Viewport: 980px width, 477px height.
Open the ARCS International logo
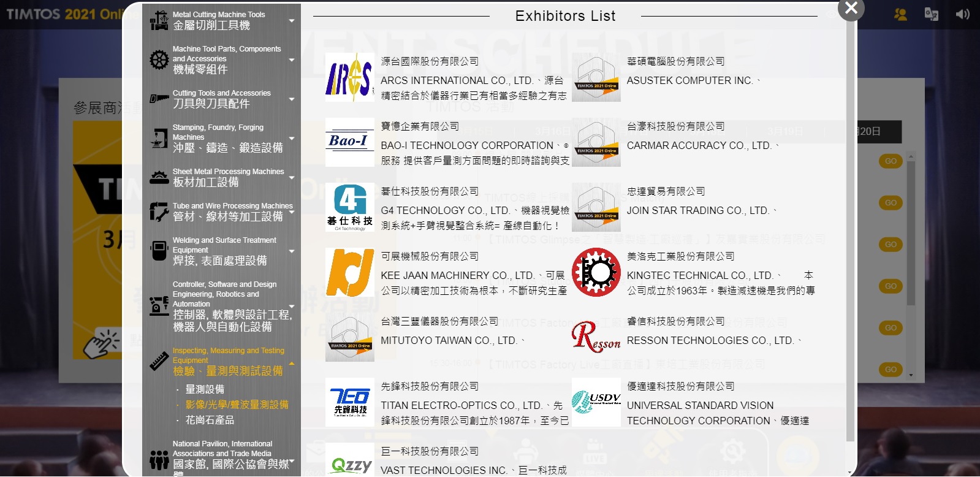tap(349, 77)
